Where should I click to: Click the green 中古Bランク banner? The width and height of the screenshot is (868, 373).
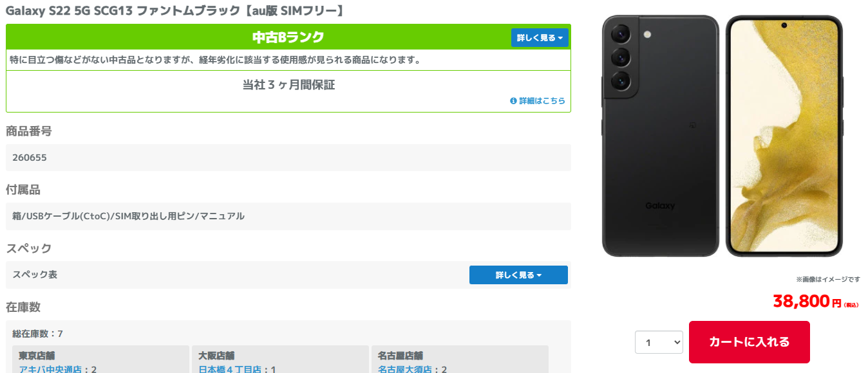tap(288, 37)
